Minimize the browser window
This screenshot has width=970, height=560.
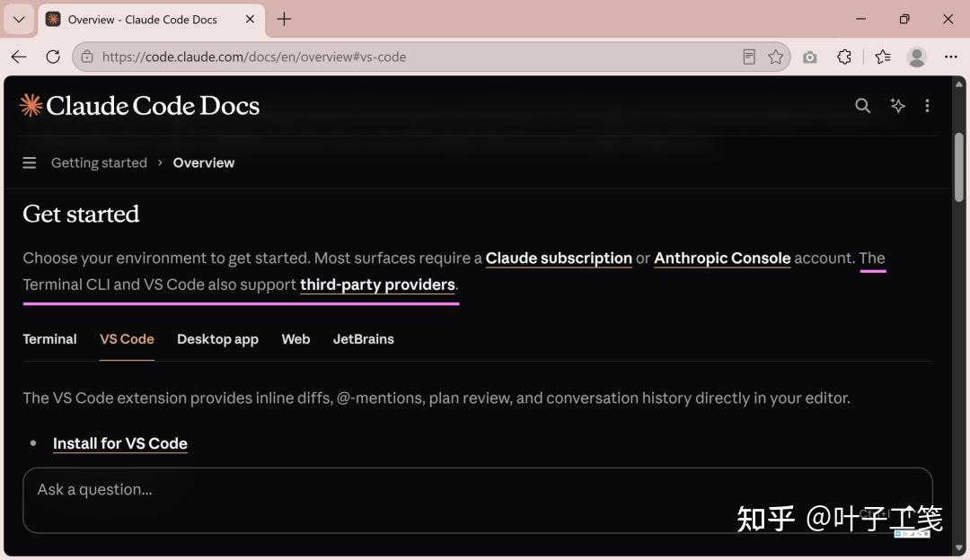pyautogui.click(x=860, y=19)
